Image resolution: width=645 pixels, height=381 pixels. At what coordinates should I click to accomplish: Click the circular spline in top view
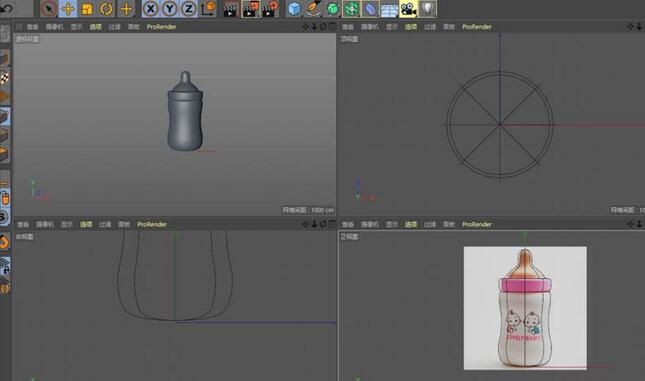pos(500,125)
